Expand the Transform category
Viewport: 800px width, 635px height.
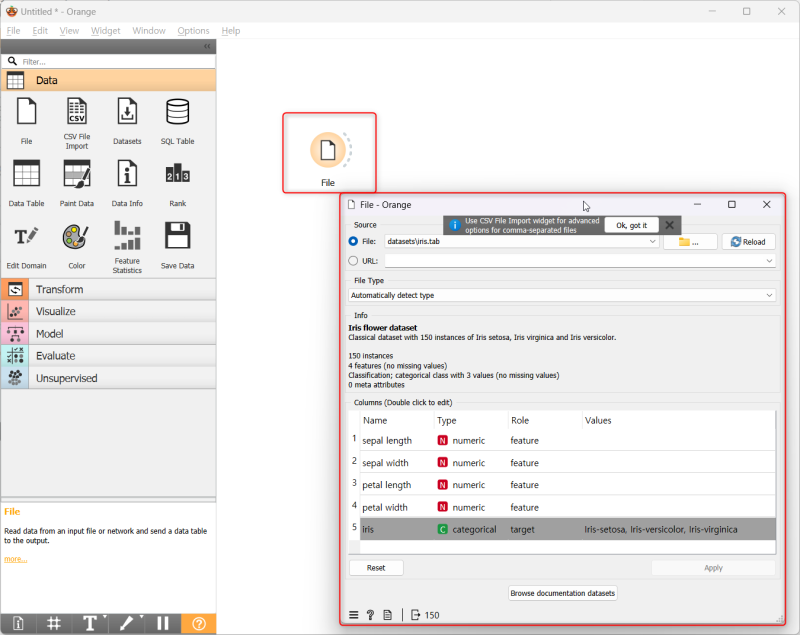[108, 289]
